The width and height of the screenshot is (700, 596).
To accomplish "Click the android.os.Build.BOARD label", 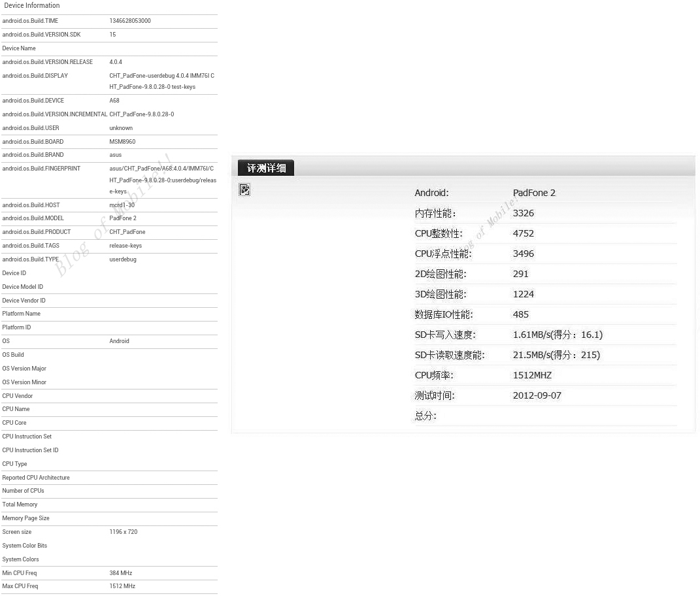I will [x=33, y=142].
